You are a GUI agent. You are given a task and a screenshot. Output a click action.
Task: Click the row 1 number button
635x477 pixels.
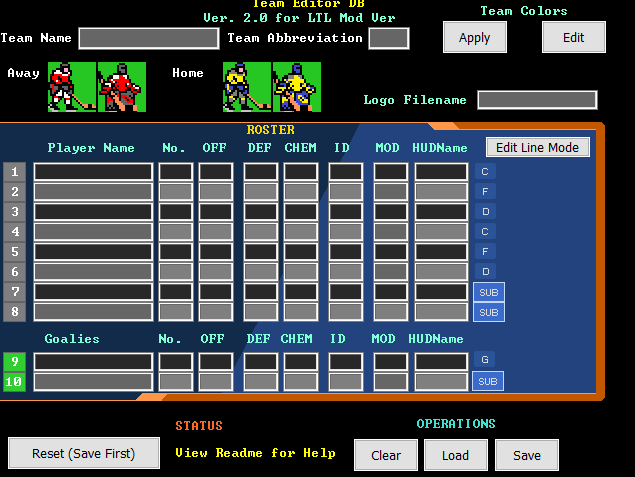point(15,172)
